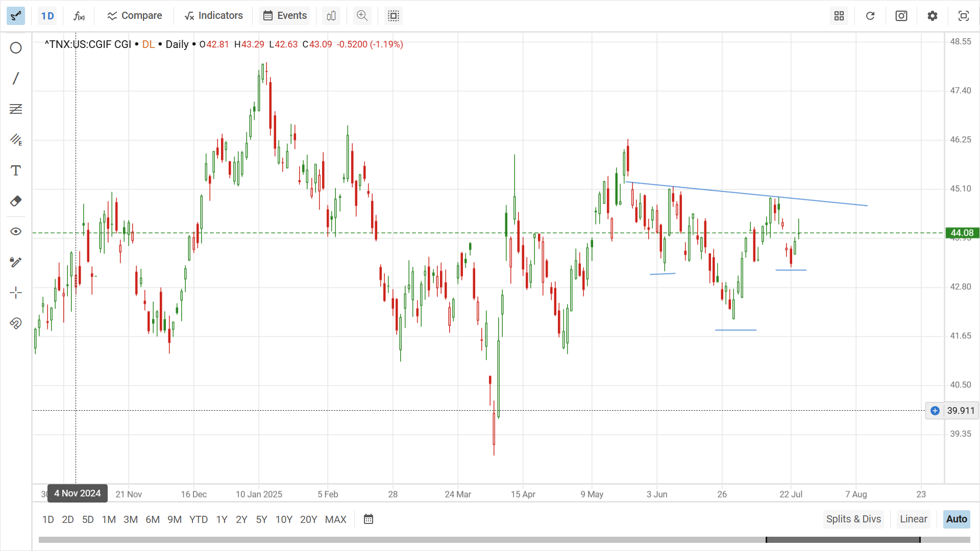
Task: Select the Eraser tool
Action: (x=16, y=201)
